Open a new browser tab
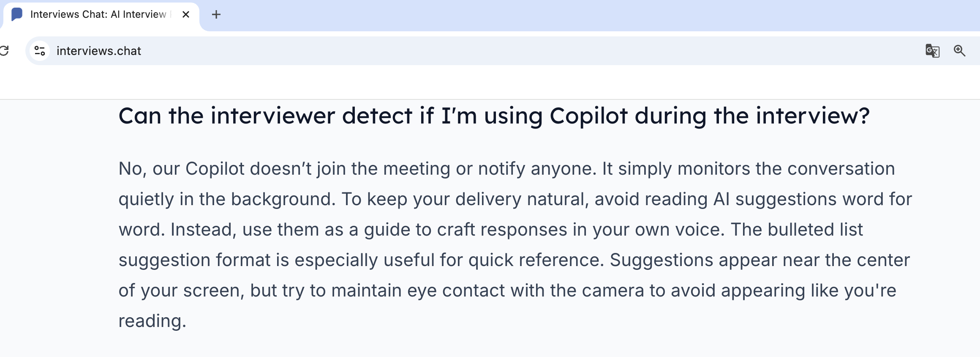The image size is (980, 357). point(216,15)
